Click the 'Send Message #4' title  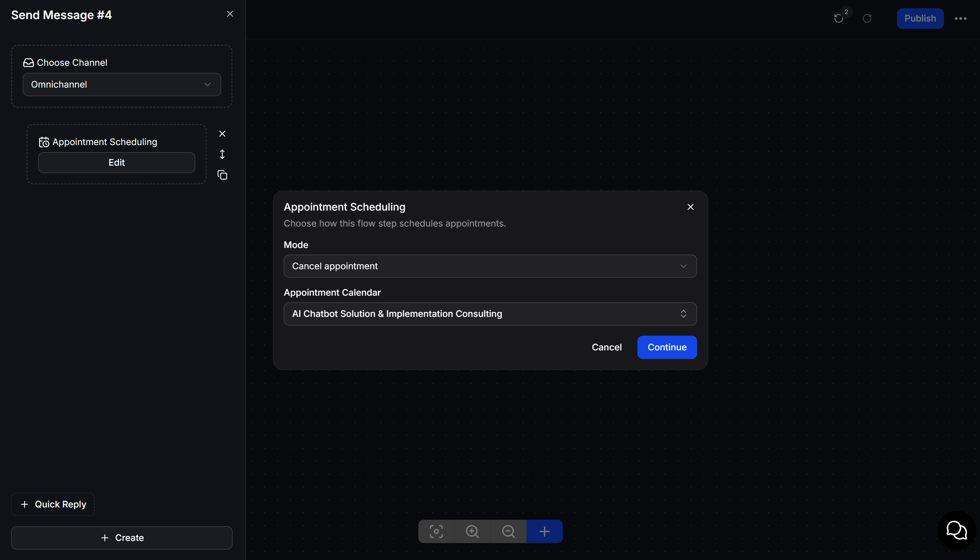[x=62, y=15]
